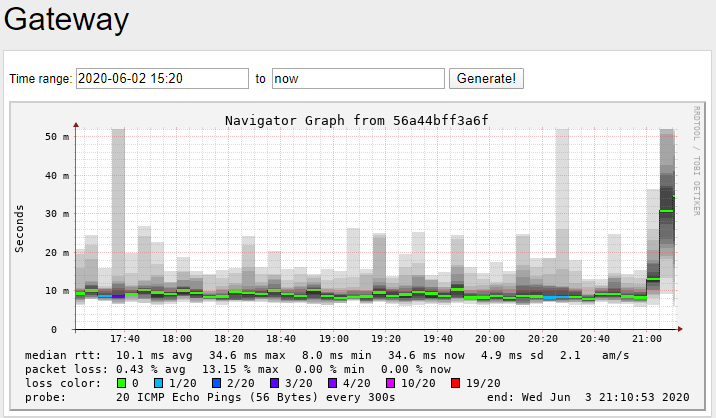
Task: Click the 40 m y-axis label
Action: coord(57,175)
